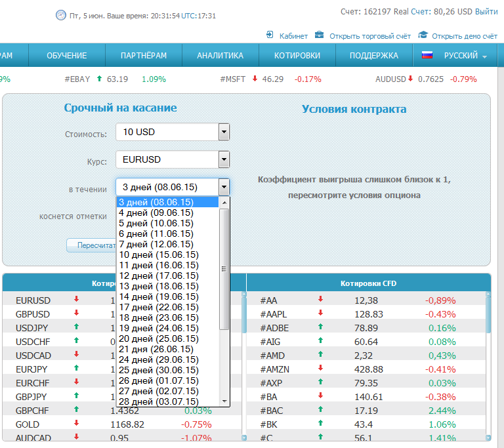Viewport: 504px width, 448px height.
Task: Select 7 дней (12.06.15) option
Action: tap(156, 244)
